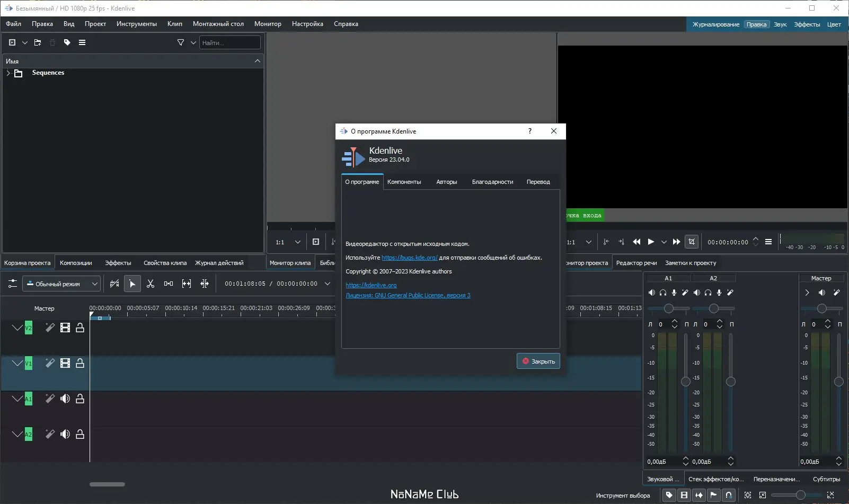849x504 pixels.
Task: Switch to the Авторы tab
Action: point(447,182)
